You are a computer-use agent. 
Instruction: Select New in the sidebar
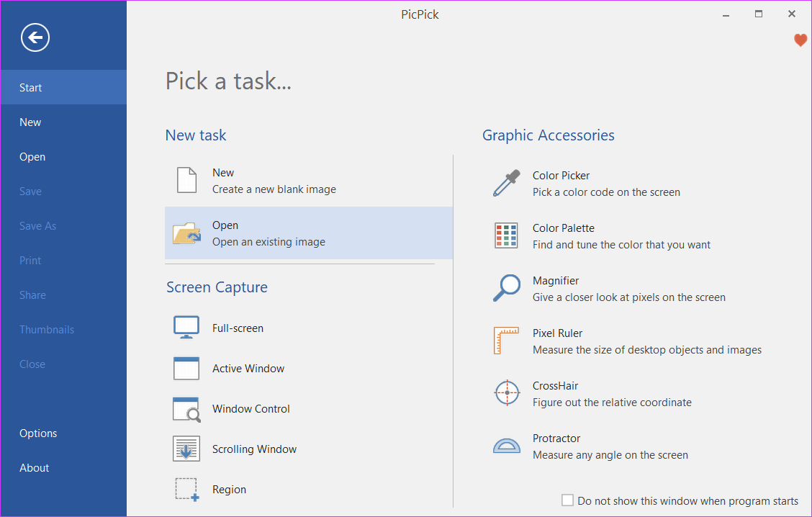point(63,122)
